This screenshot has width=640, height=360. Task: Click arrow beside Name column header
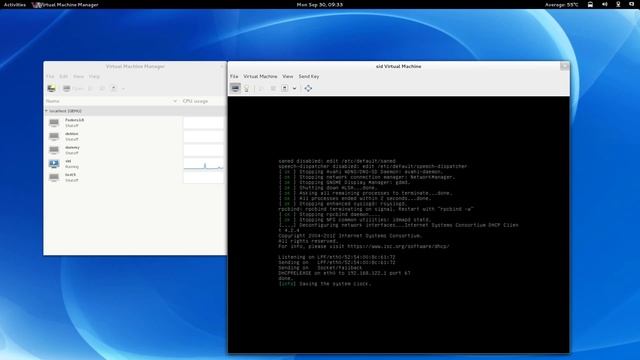coord(175,101)
